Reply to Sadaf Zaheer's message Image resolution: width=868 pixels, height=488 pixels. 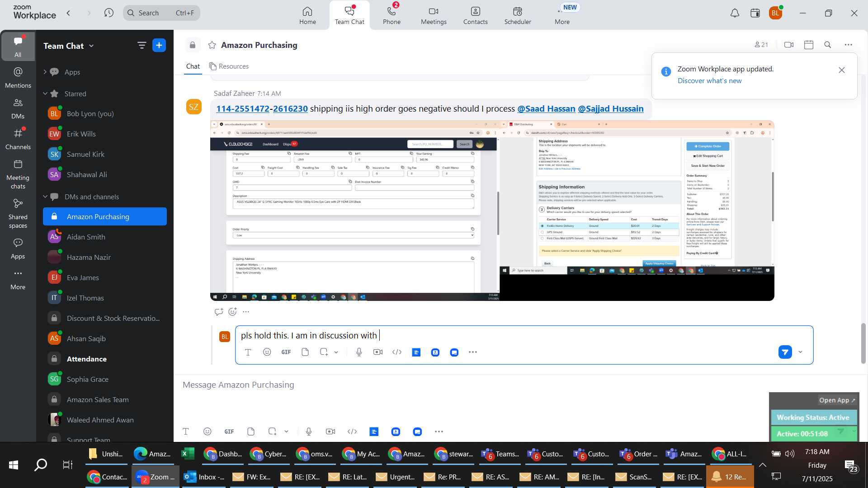[219, 312]
